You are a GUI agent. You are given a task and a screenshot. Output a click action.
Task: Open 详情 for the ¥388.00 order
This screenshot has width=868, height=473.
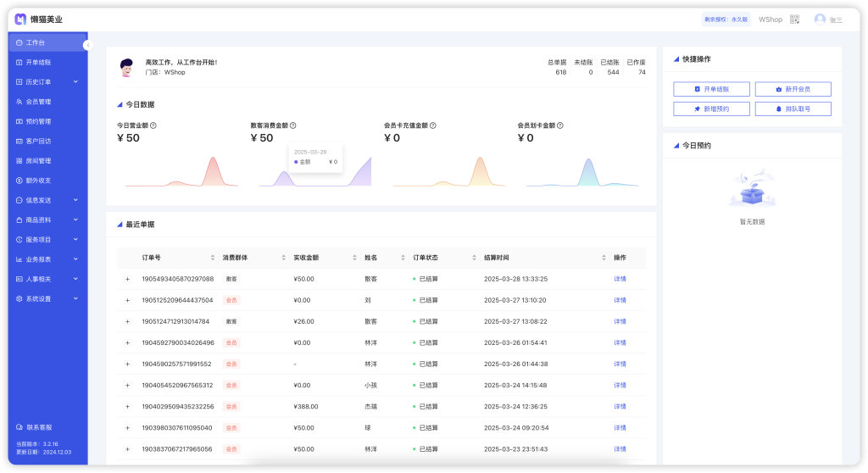point(620,407)
